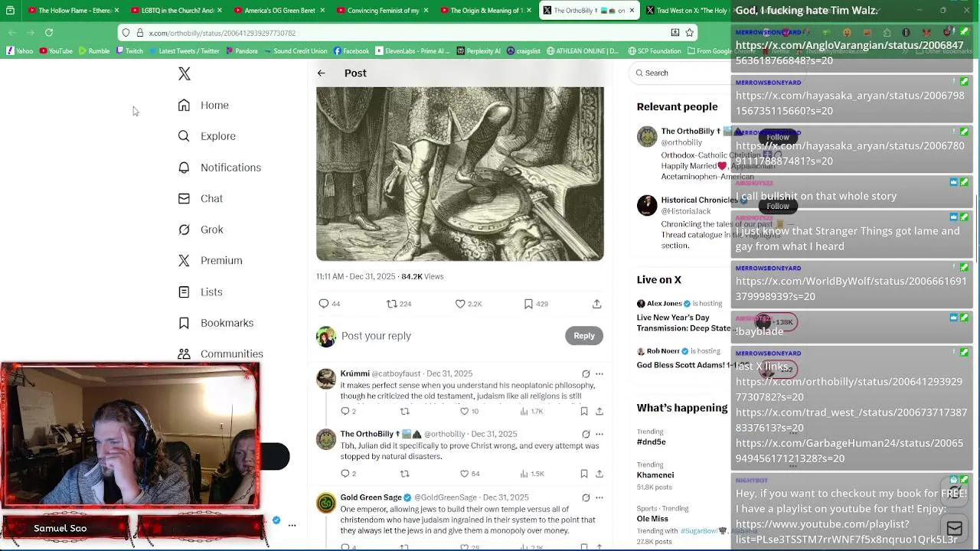Open more options on Gold Green Sage reply
The width and height of the screenshot is (980, 551).
[x=599, y=497]
